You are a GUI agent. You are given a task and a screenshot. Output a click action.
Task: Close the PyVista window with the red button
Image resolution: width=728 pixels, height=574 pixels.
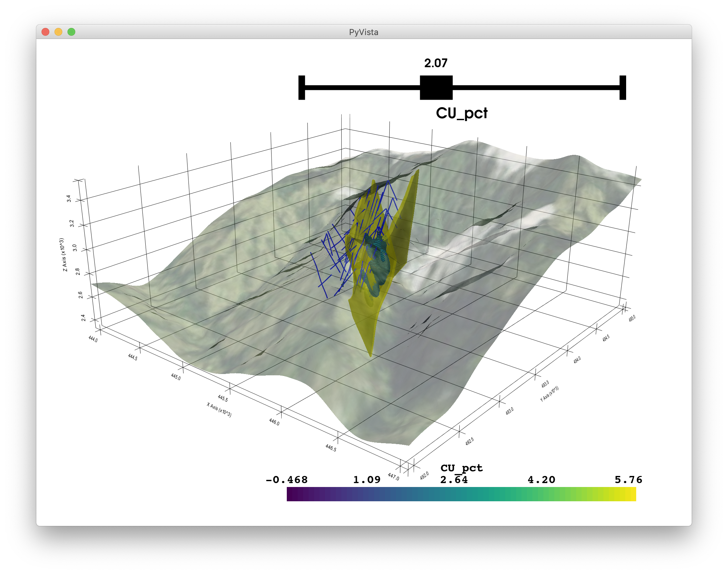(45, 32)
